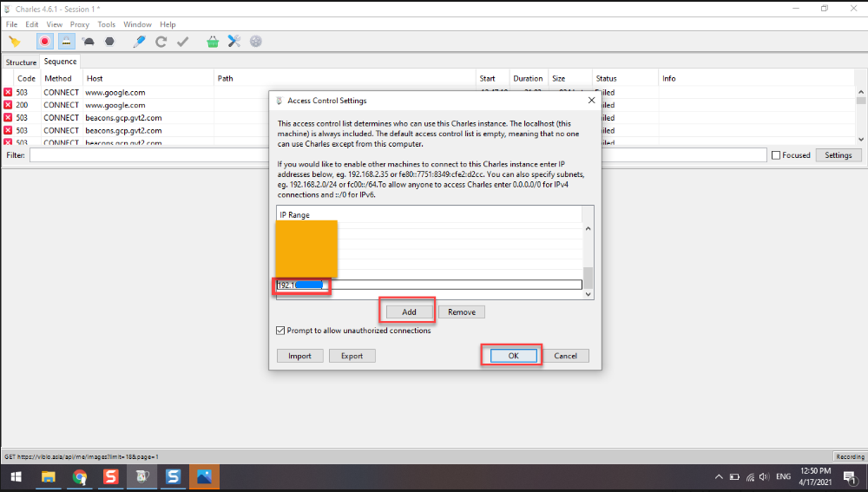The height and width of the screenshot is (492, 868).
Task: Click the Import button
Action: [299, 356]
